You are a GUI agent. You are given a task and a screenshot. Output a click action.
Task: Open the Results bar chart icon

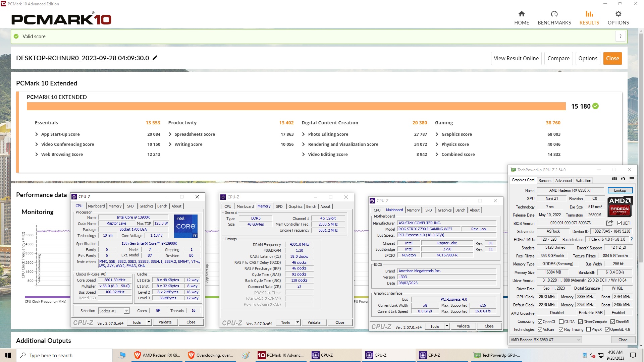[x=589, y=14]
